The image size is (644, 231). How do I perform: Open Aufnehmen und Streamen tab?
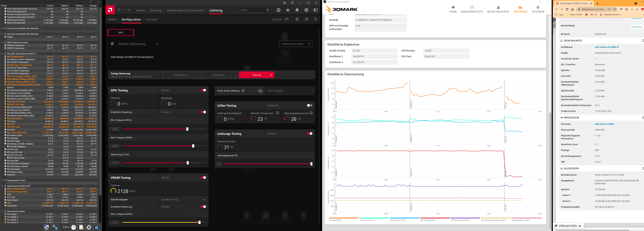186,10
